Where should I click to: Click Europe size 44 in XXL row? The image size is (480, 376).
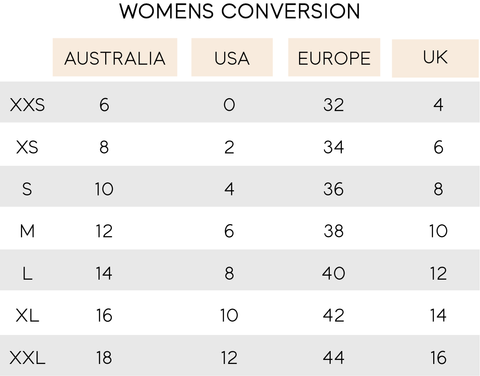pos(333,358)
